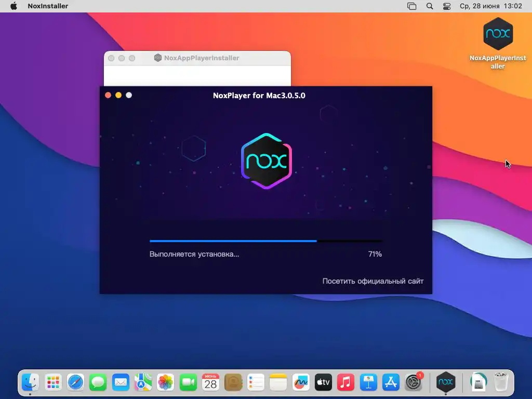532x399 pixels.
Task: Open Freeform app in the Dock
Action: pyautogui.click(x=301, y=382)
